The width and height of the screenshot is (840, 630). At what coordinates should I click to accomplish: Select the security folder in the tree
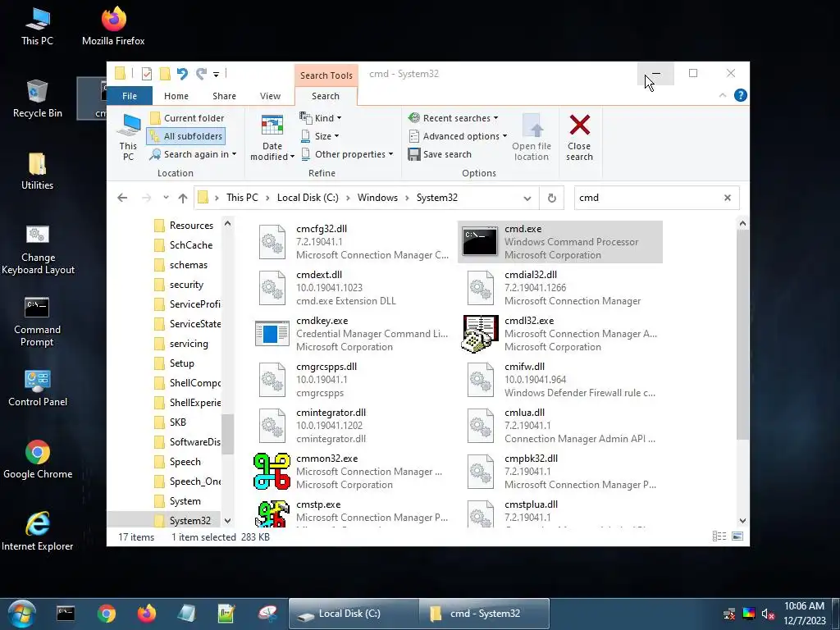pos(179,285)
